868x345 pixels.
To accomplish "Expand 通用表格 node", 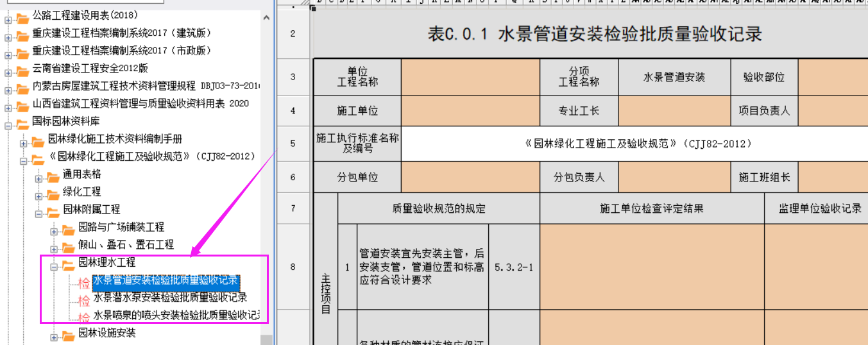I will pyautogui.click(x=39, y=178).
